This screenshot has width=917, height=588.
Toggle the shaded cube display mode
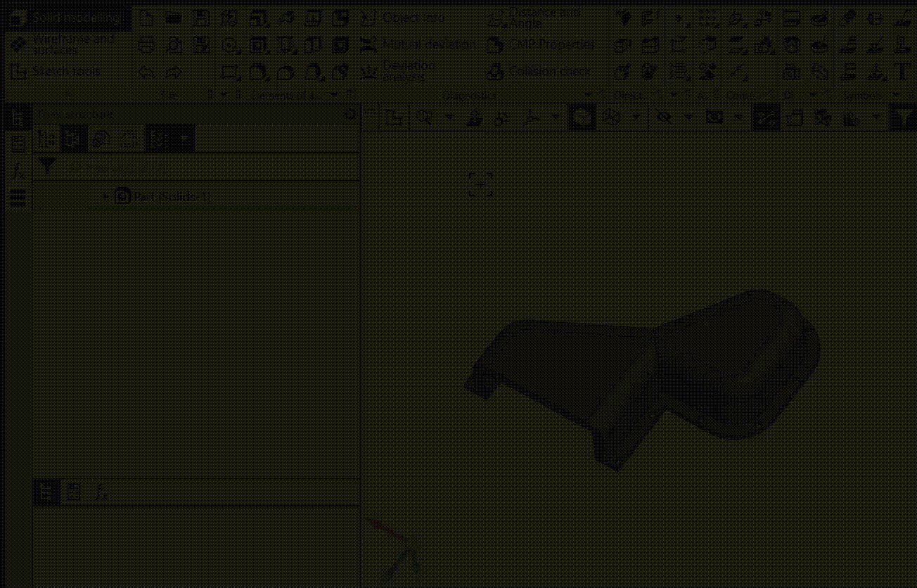click(x=581, y=117)
